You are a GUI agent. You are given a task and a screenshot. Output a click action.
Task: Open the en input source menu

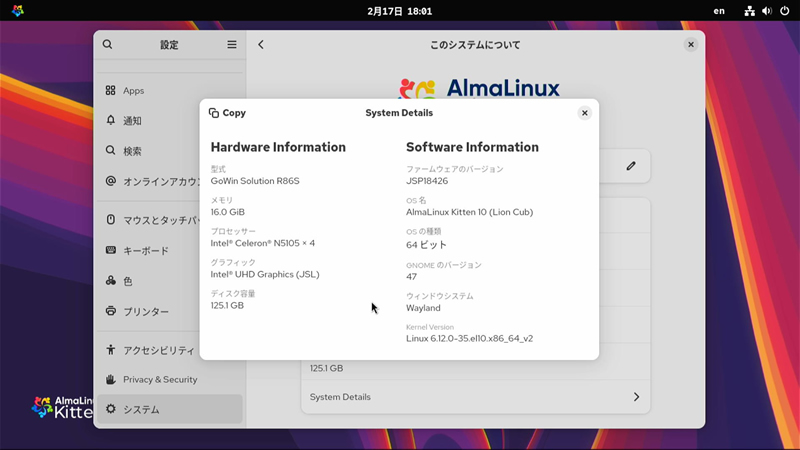719,11
